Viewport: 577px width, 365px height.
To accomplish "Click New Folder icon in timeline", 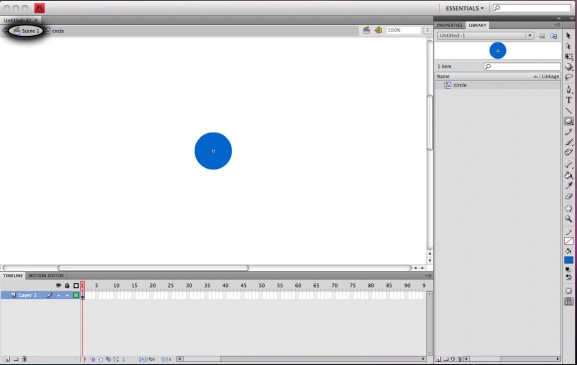I will (16, 359).
